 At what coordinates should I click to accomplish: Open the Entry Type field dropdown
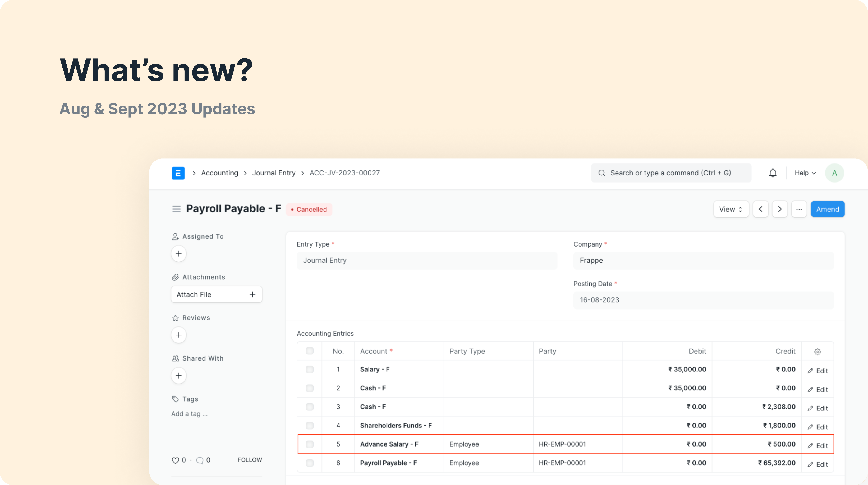tap(427, 260)
